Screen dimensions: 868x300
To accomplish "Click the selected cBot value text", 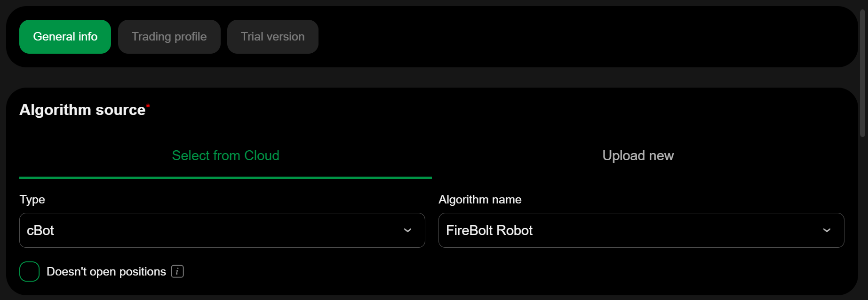I will tap(40, 230).
